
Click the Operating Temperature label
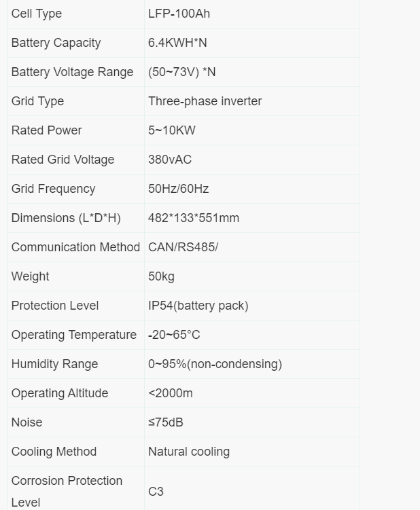pos(74,335)
